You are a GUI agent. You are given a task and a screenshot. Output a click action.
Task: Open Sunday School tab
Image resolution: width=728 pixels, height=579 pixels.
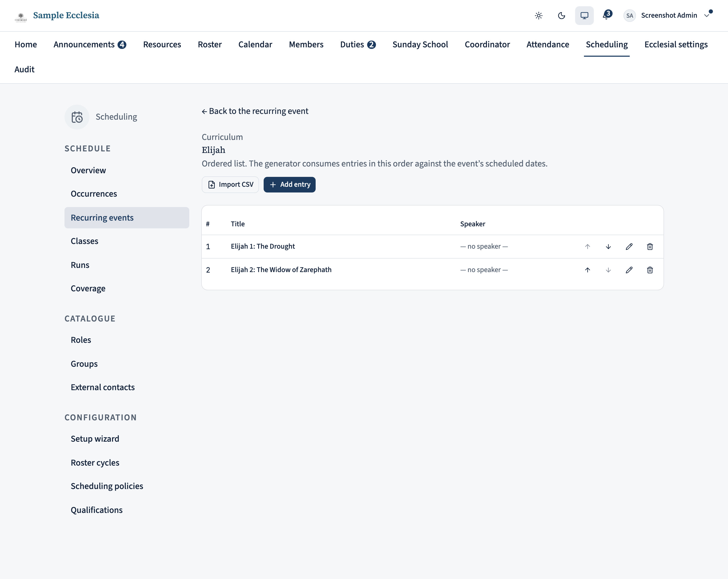click(420, 44)
